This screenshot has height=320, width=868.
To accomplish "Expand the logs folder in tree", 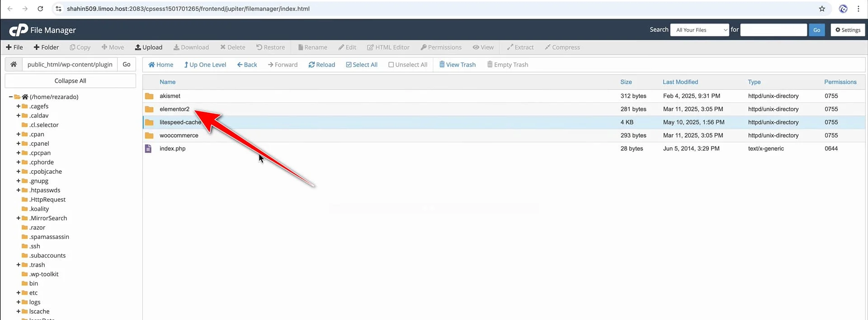I will [19, 302].
